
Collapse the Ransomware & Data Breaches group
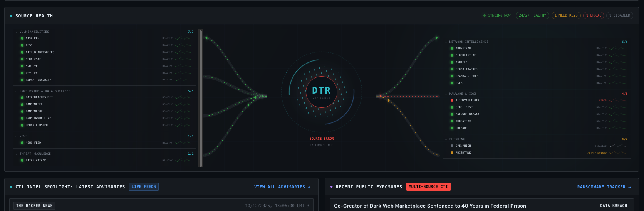tap(16, 91)
